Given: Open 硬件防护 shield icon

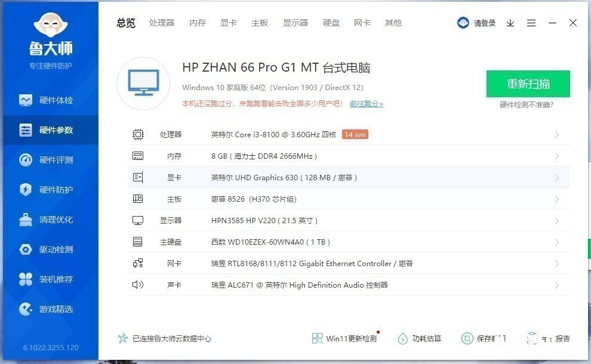Looking at the screenshot, I should tap(26, 190).
